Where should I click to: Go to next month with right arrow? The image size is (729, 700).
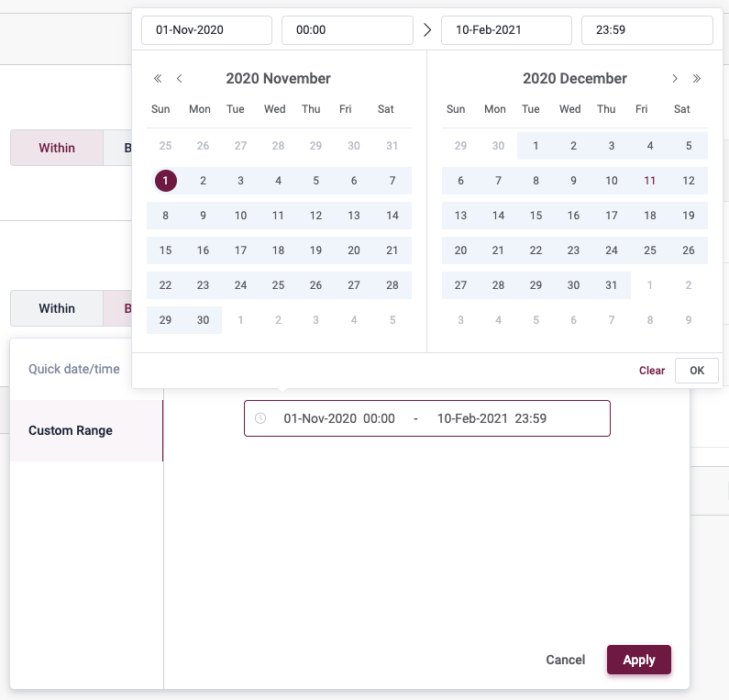tap(675, 78)
